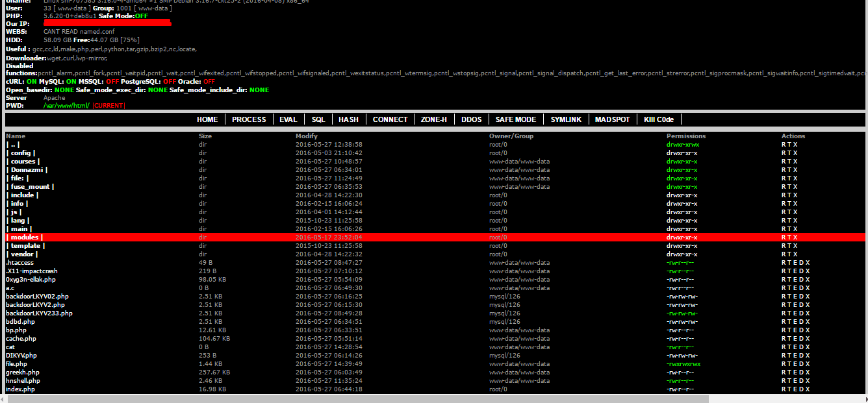Viewport: 868px width, 403px height.
Task: Open the fuse_mount directory
Action: click(30, 187)
